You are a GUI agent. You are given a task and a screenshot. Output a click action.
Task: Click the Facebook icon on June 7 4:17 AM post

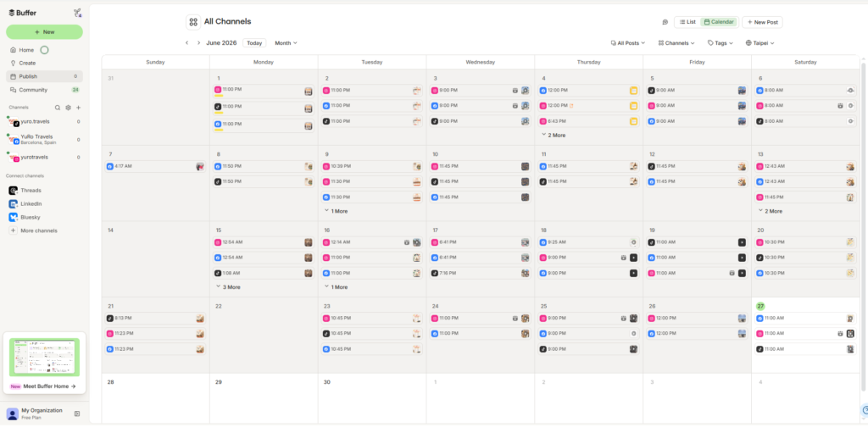pos(109,166)
